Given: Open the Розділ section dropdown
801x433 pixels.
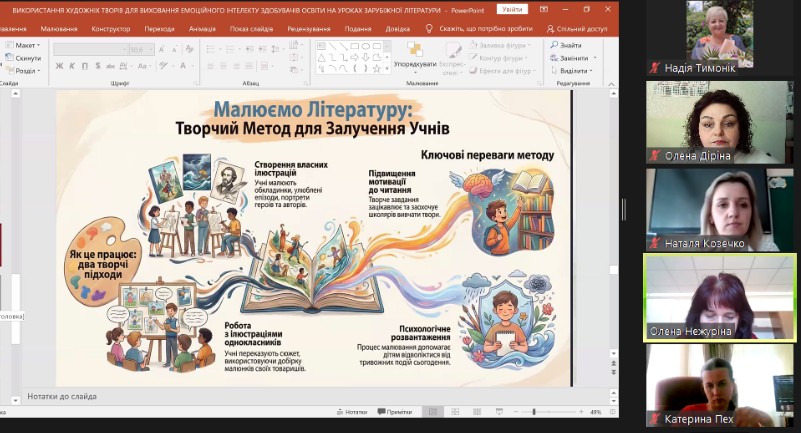Looking at the screenshot, I should (27, 71).
